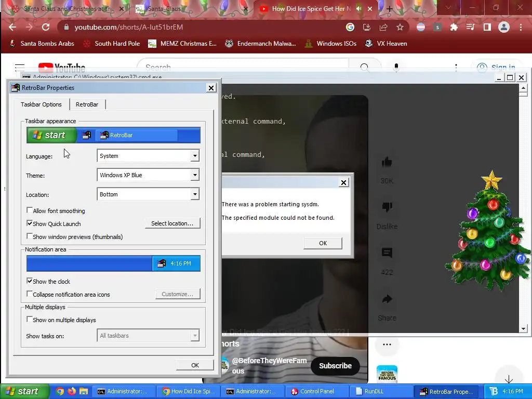Open How Did Ice Spi... taskbar button
The image size is (532, 399).
pyautogui.click(x=189, y=391)
